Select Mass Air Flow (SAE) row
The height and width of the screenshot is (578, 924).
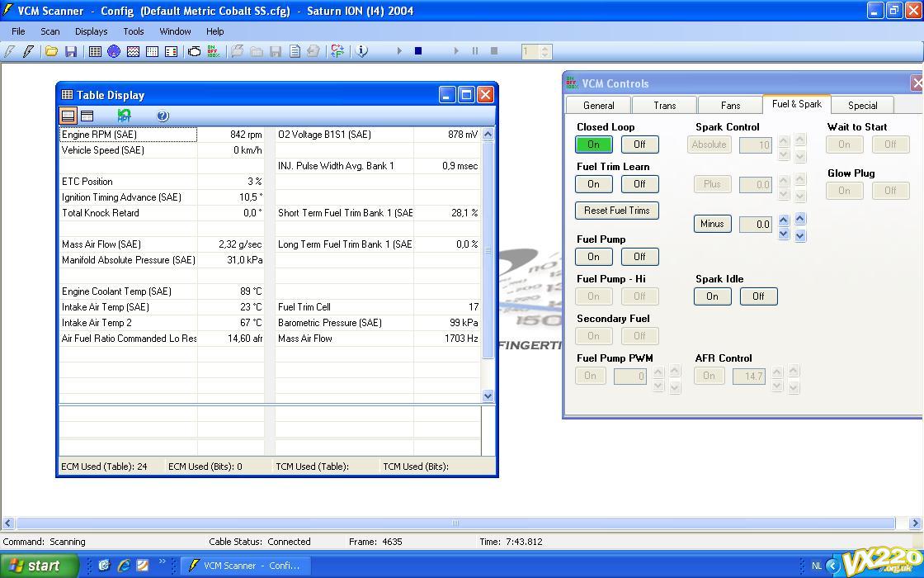(x=162, y=244)
